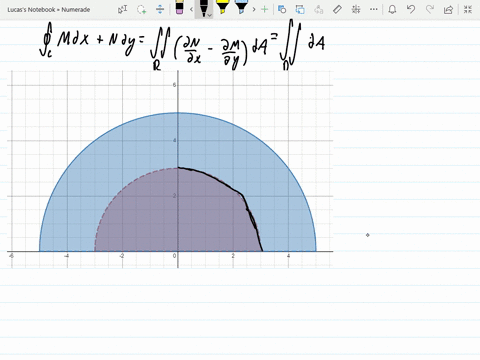Choose the select objects or type text tool
This screenshot has width=480, height=360.
point(123,9)
